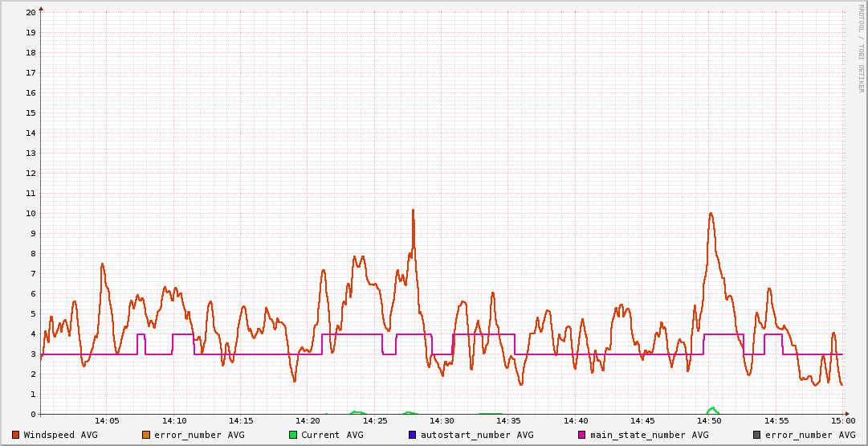
Task: Click the dark gray error_number AVG legend swatch
Action: pyautogui.click(x=757, y=435)
